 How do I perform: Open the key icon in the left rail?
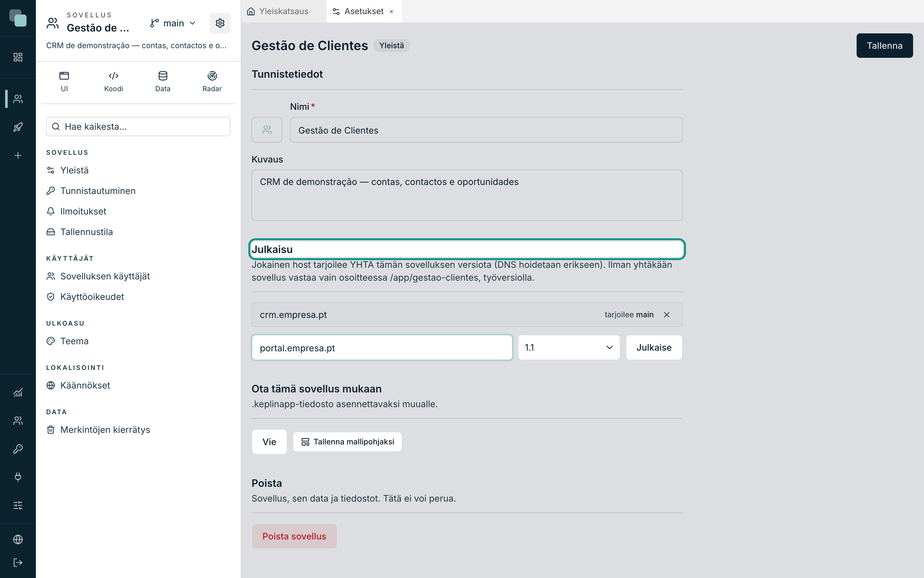tap(18, 449)
